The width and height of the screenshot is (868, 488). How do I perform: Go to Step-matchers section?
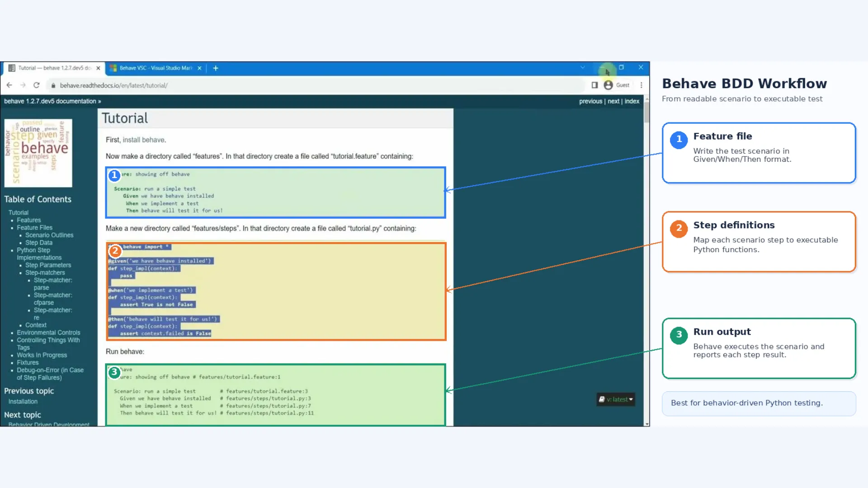click(45, 272)
